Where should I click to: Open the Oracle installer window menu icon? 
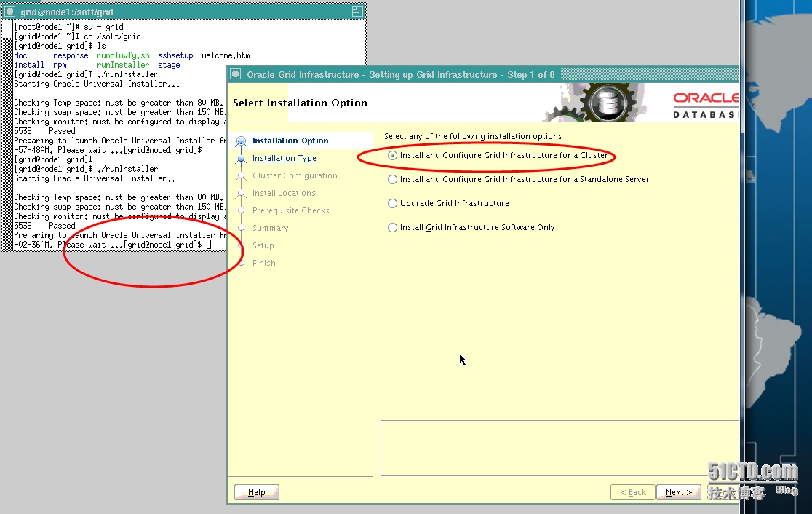(x=236, y=74)
